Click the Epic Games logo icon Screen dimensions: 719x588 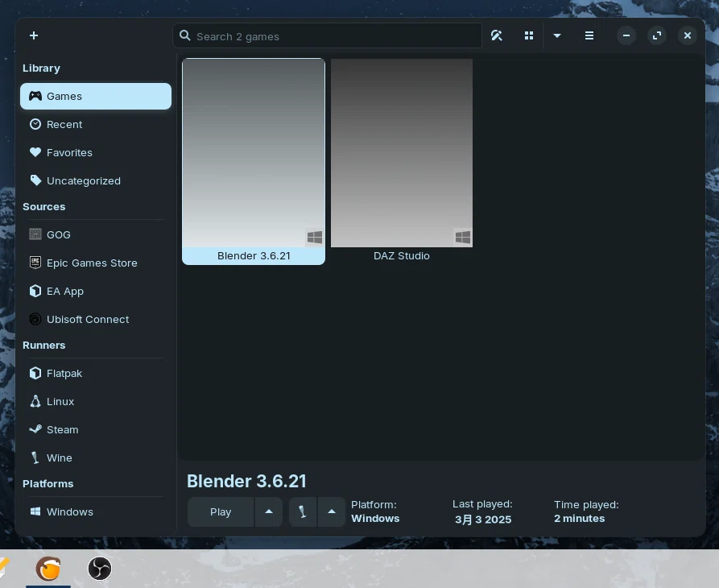coord(35,263)
